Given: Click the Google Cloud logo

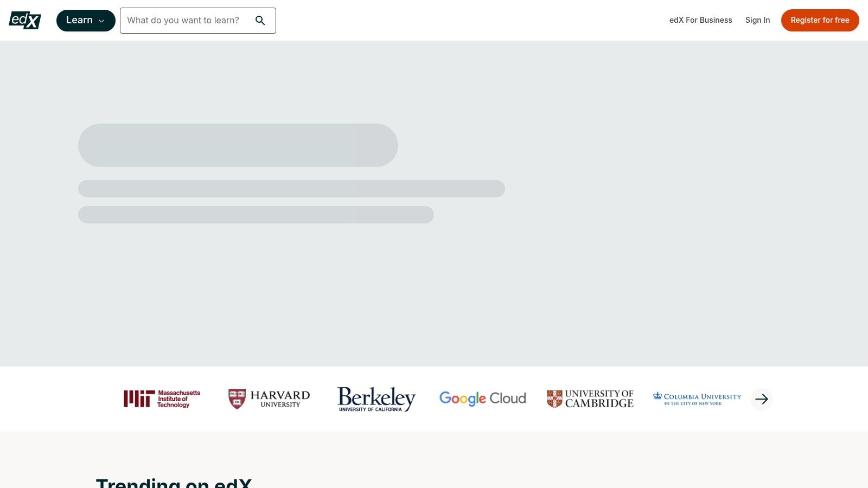Looking at the screenshot, I should 482,399.
